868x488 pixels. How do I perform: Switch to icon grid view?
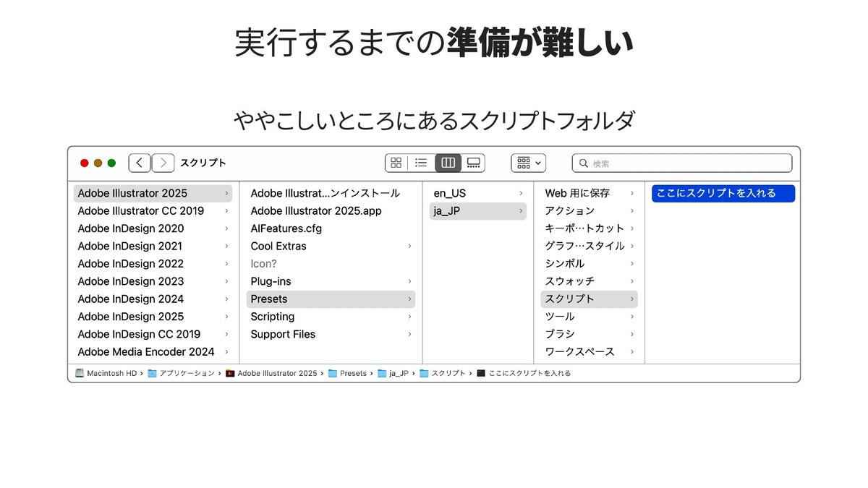[396, 163]
